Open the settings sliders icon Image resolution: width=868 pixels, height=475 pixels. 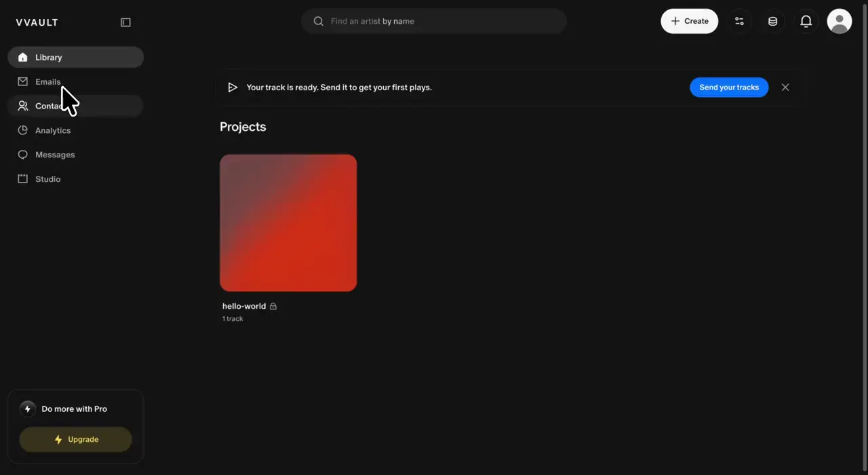(739, 21)
